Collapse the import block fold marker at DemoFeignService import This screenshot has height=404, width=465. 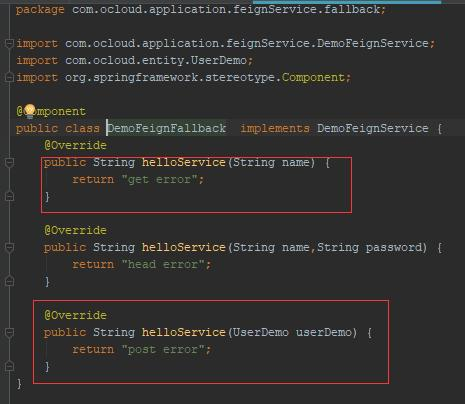9,43
